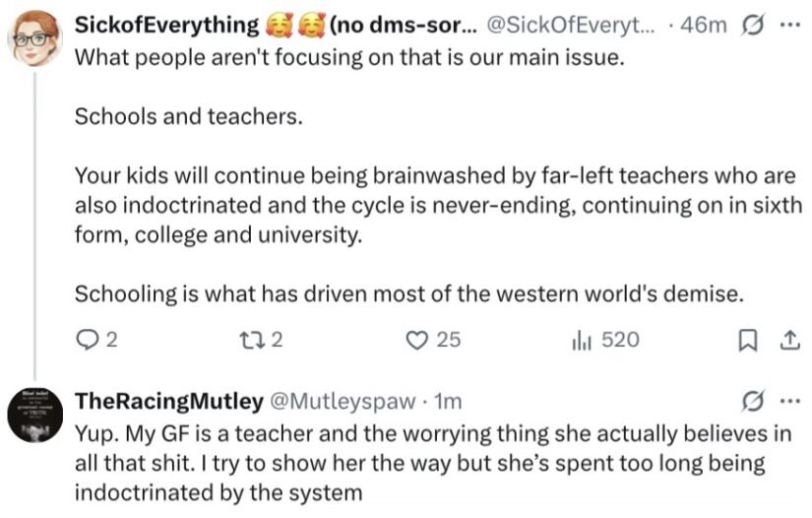Bookmark SickofEverything's post
Screen dimensions: 812x518
tap(747, 341)
